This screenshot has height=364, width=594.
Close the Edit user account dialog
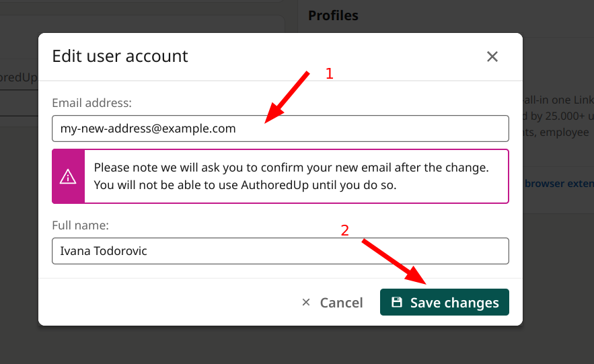(x=492, y=57)
